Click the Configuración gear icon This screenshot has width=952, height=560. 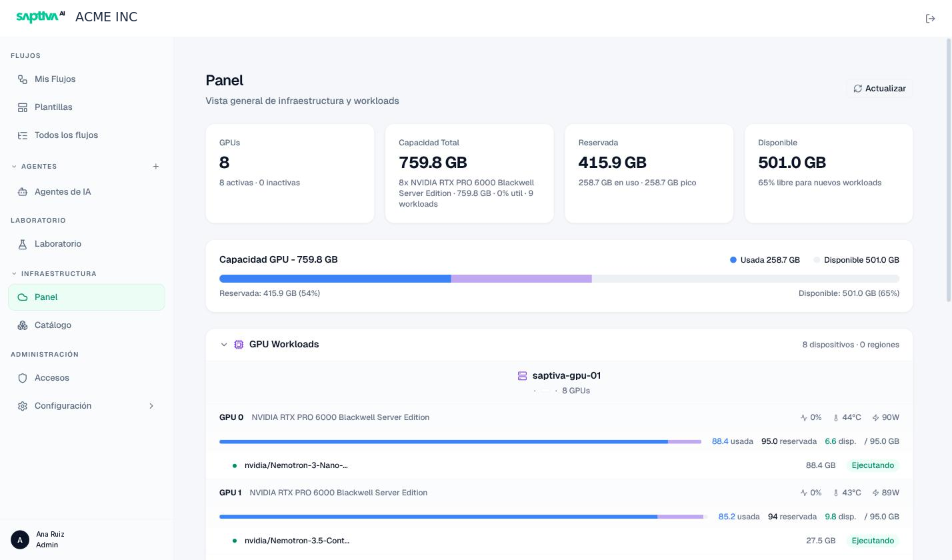pos(23,406)
